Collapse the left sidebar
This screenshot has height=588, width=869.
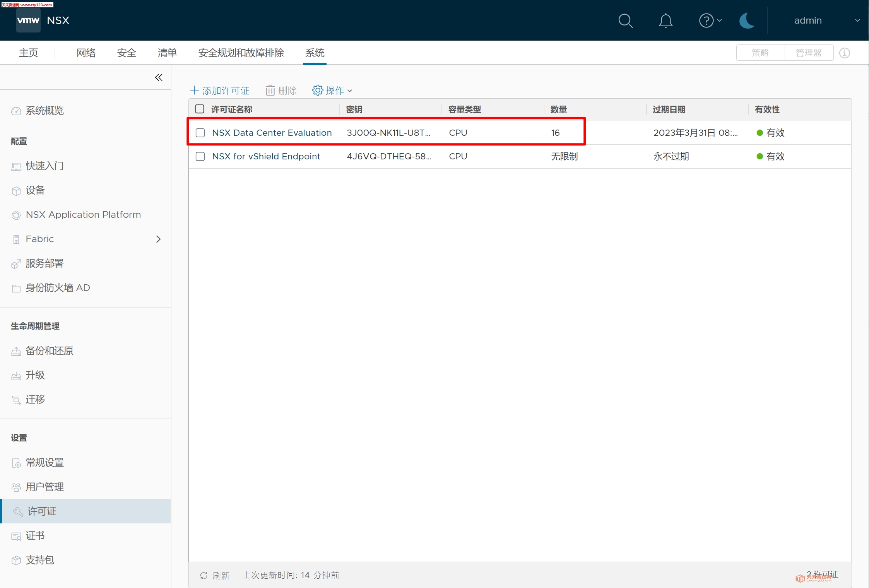coord(159,77)
